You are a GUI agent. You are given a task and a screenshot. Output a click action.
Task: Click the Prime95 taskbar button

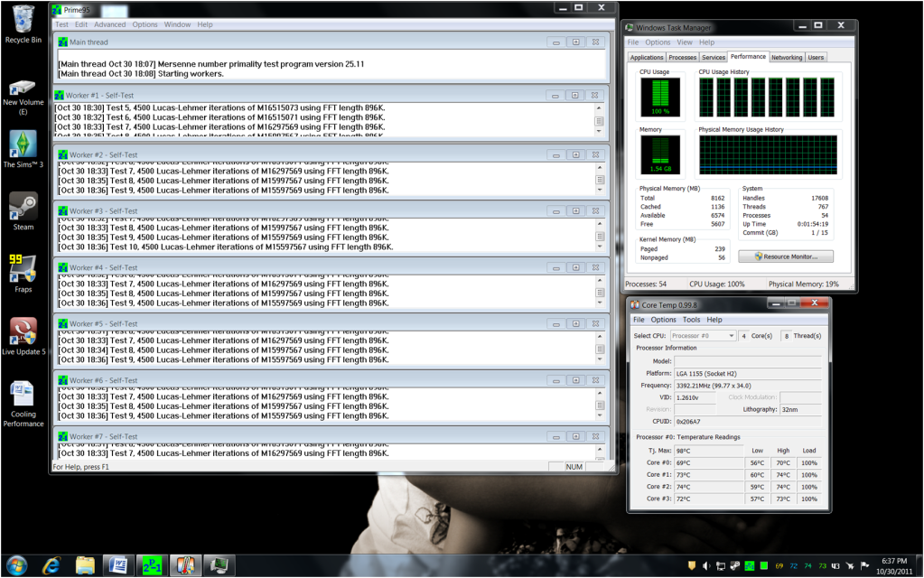click(152, 565)
